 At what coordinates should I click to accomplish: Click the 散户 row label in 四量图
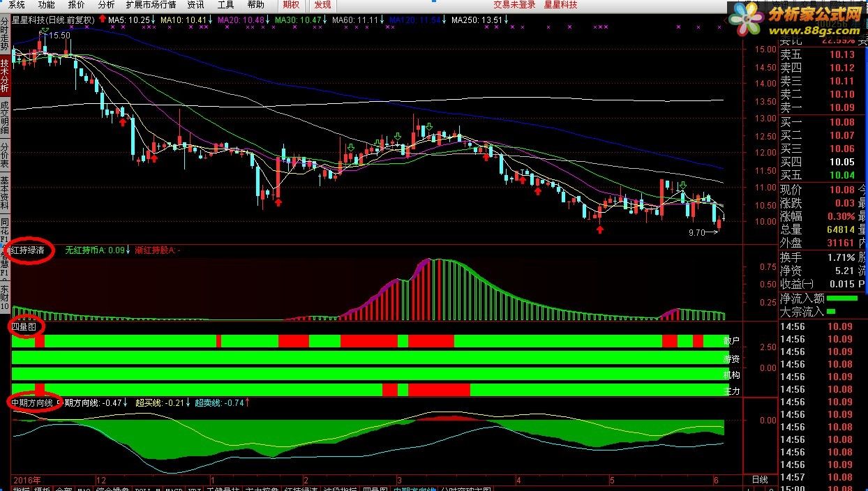(731, 341)
